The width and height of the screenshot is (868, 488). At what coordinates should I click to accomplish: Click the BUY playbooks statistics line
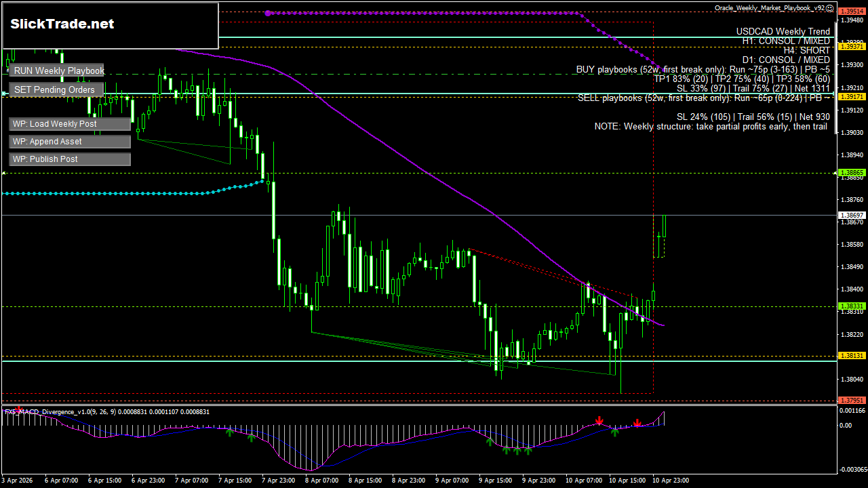point(703,69)
